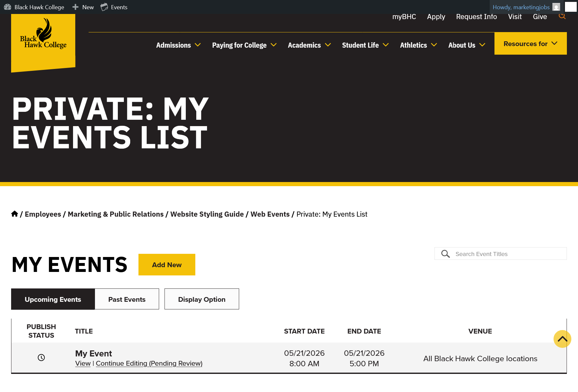Click the Start Date column header
Viewport: 578px width, 392px height.
click(x=304, y=331)
